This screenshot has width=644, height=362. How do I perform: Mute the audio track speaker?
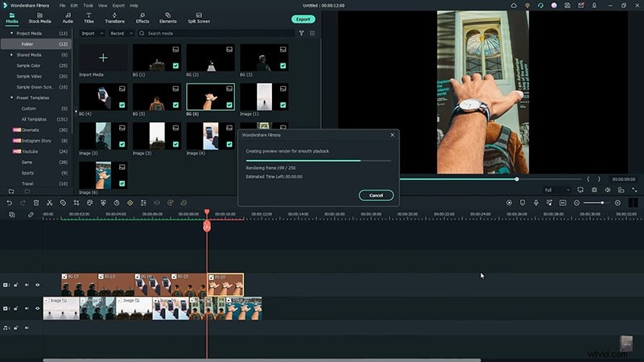coord(27,328)
